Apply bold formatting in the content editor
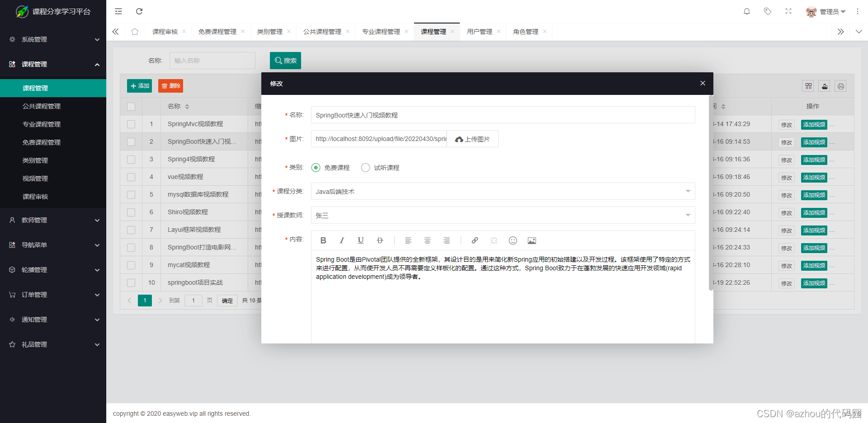 tap(323, 240)
